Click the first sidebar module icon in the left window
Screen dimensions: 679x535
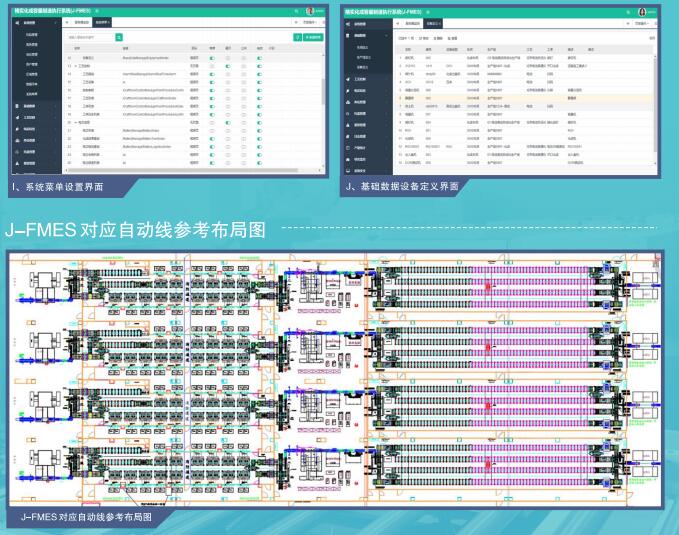17,21
